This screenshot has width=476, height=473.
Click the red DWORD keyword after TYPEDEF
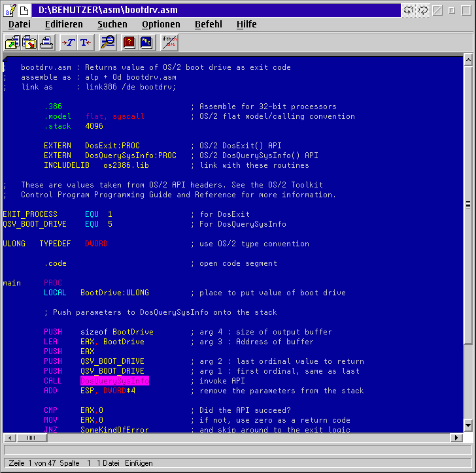click(96, 243)
